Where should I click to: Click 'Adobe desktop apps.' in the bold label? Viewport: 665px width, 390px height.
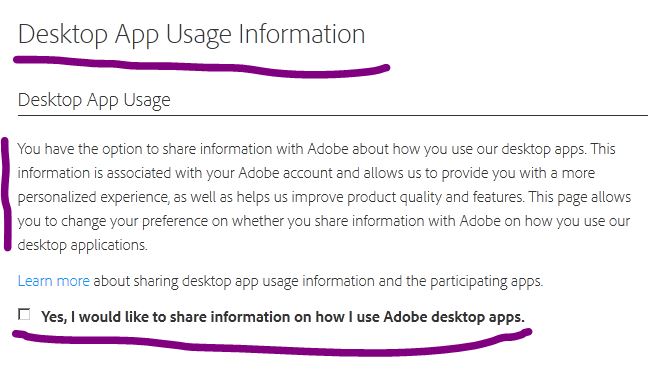point(454,317)
